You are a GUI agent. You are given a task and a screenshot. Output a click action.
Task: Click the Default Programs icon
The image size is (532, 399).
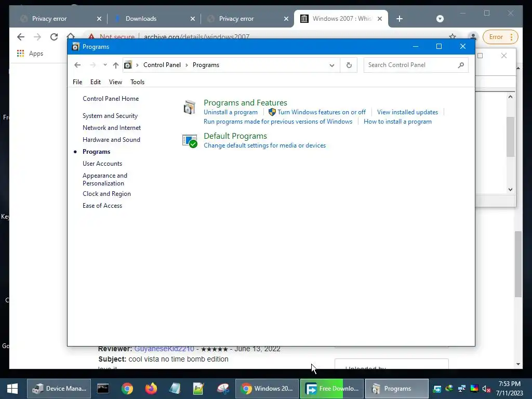pyautogui.click(x=189, y=141)
